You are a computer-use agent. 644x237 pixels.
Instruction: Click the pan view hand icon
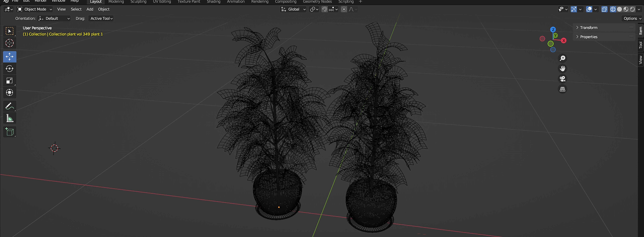point(563,69)
